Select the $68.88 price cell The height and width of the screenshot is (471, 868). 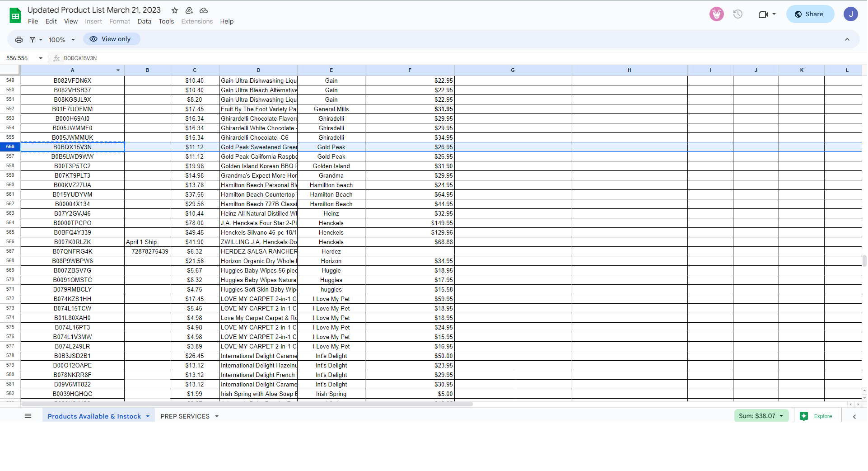pyautogui.click(x=410, y=242)
